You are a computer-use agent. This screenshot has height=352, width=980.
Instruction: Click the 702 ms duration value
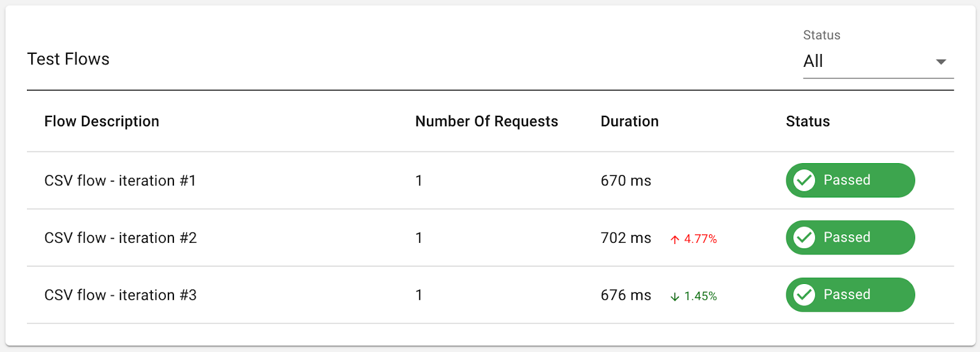pyautogui.click(x=625, y=238)
